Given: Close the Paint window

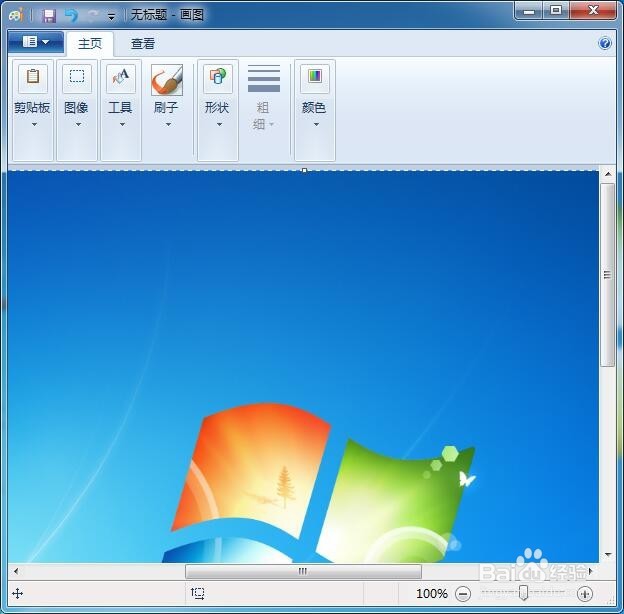Looking at the screenshot, I should pos(593,11).
